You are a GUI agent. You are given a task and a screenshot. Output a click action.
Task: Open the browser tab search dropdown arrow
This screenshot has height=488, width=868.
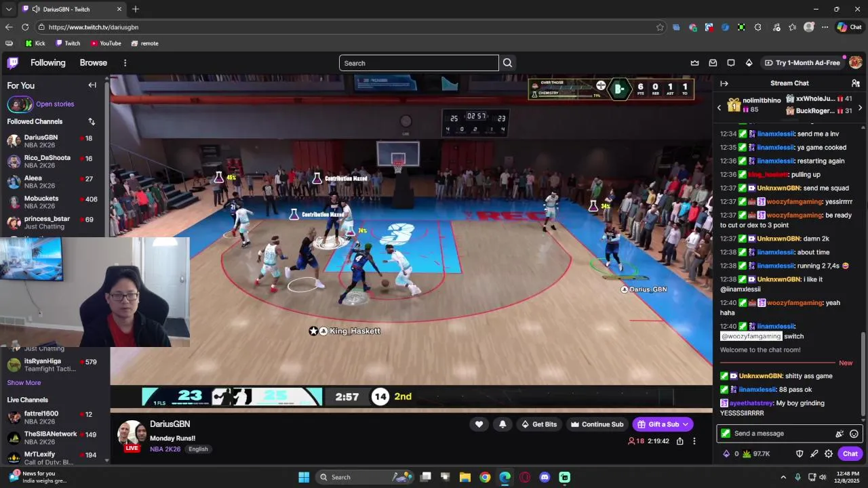(x=9, y=9)
